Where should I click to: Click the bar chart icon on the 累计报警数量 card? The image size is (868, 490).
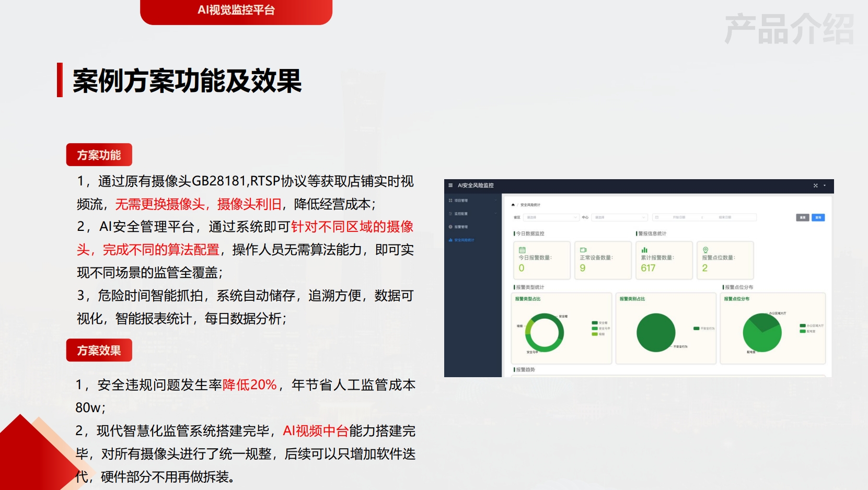644,250
